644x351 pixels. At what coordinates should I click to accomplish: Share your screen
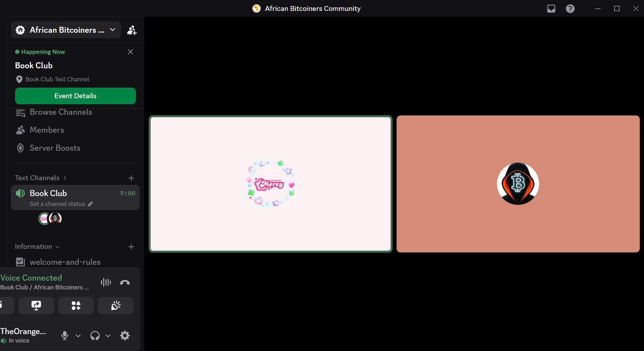pyautogui.click(x=36, y=305)
